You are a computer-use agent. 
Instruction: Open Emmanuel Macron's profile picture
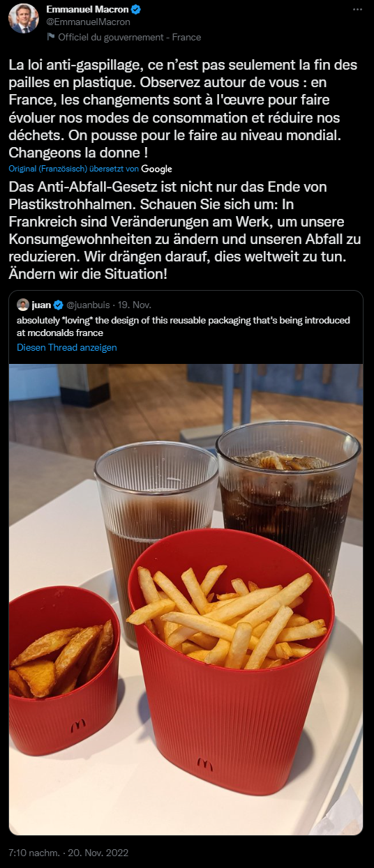pos(23,18)
